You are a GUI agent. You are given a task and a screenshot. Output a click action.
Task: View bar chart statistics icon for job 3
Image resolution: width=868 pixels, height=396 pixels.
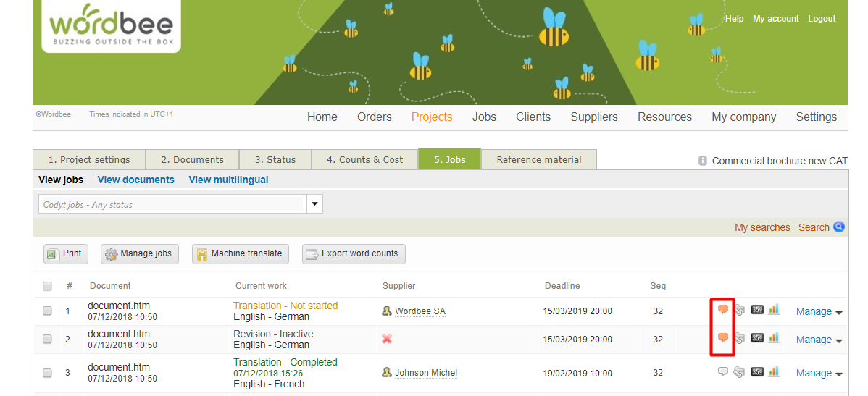pos(775,372)
